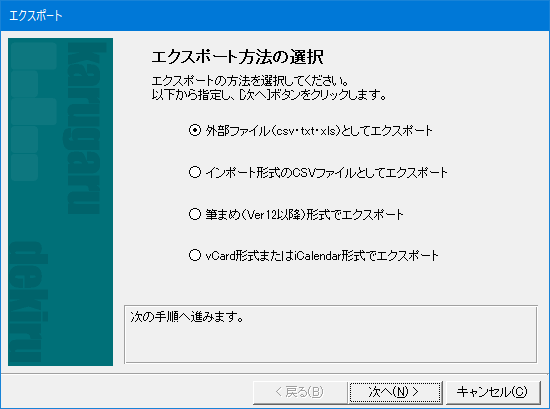550x409 pixels.
Task: Click the label text 外部ファイルとしてエクスポート
Action: [319, 131]
